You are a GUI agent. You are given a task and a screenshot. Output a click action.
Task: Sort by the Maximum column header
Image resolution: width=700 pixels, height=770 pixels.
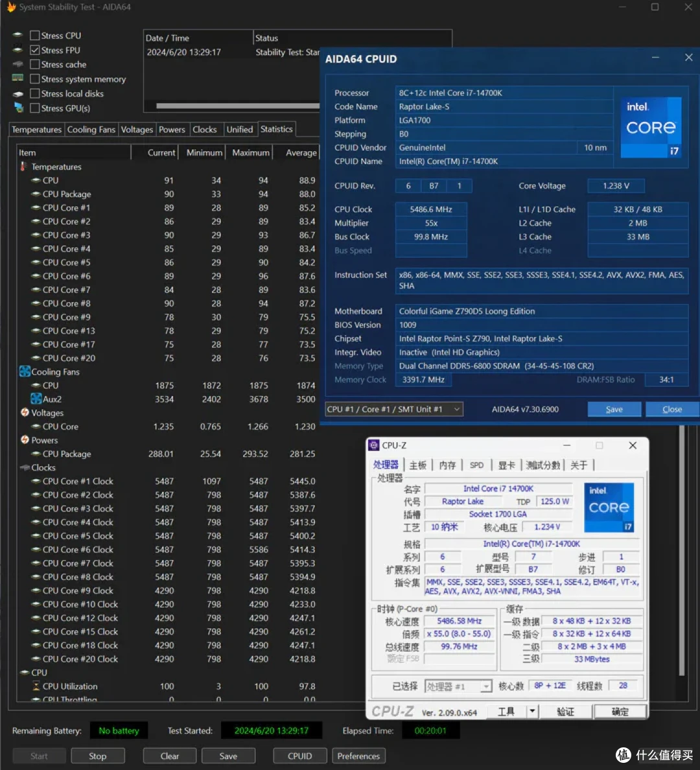[x=249, y=153]
